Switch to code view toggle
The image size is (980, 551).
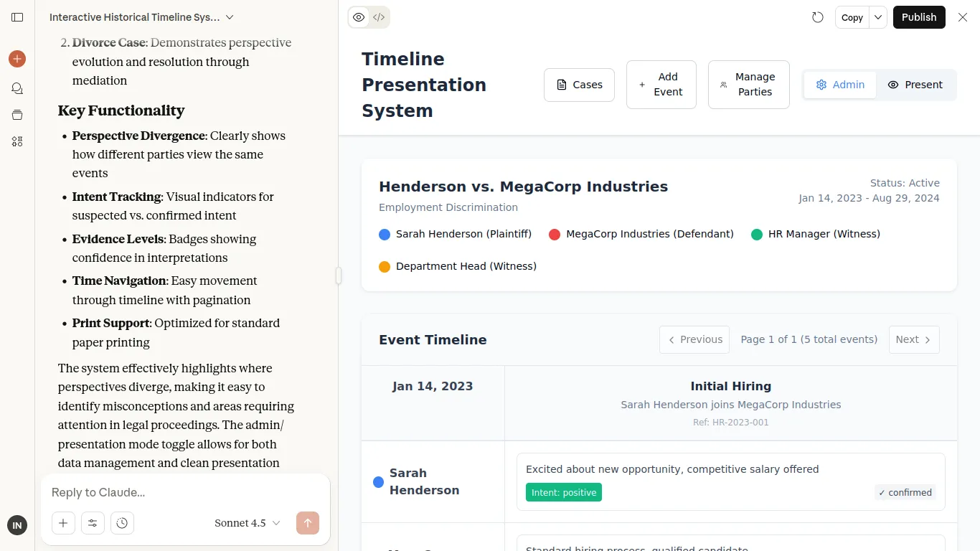click(379, 17)
